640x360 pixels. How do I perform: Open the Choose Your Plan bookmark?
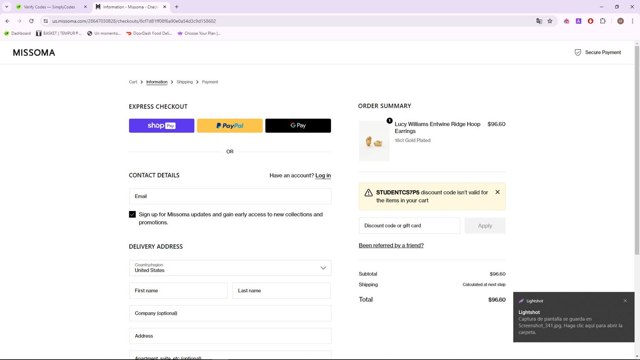(x=199, y=33)
